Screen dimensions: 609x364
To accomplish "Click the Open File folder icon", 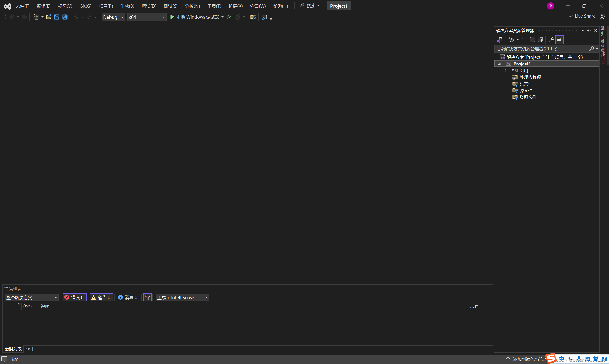I will pos(49,17).
